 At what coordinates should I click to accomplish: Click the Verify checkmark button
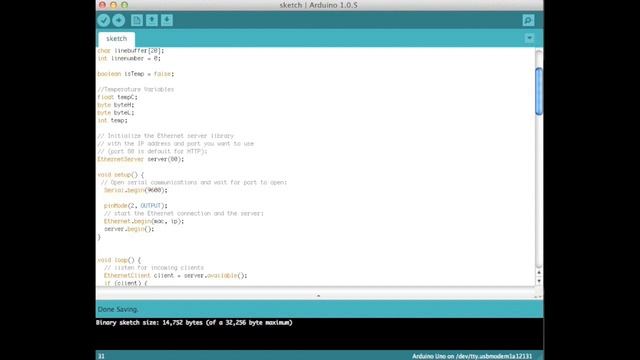pos(104,20)
